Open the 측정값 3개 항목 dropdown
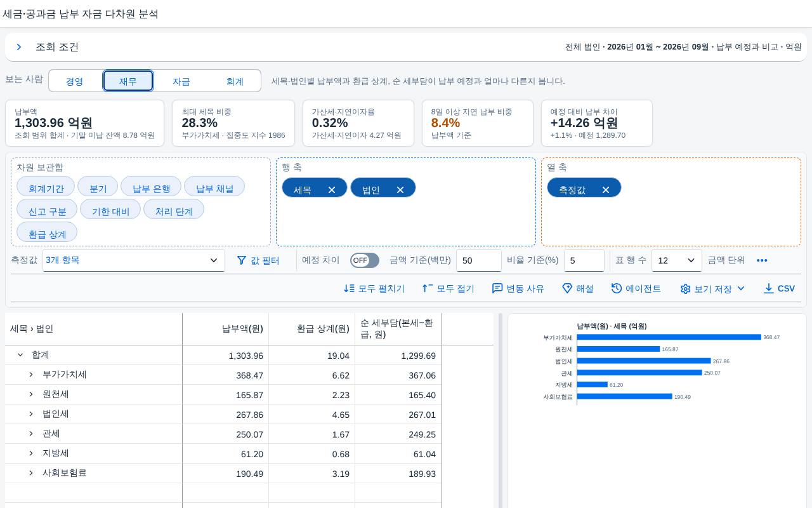The width and height of the screenshot is (812, 508). point(134,260)
